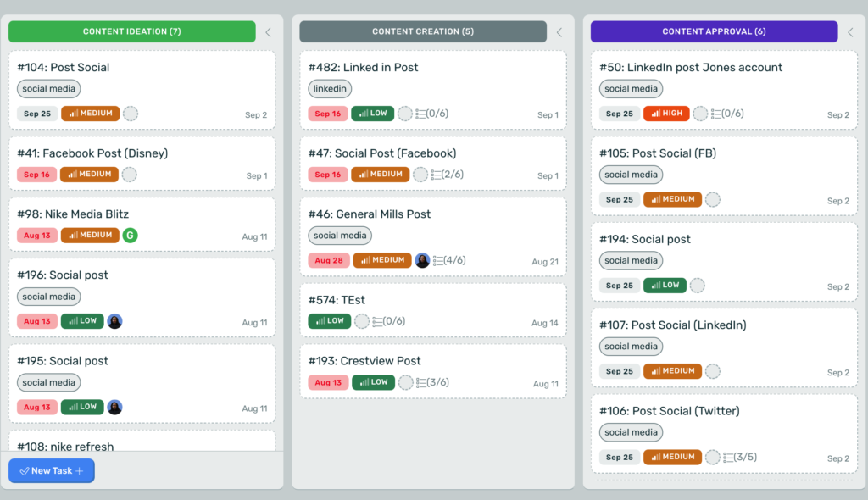The image size is (868, 500).
Task: Open checklist (3/5) on #106 Post Social (Twitter)
Action: (x=740, y=457)
